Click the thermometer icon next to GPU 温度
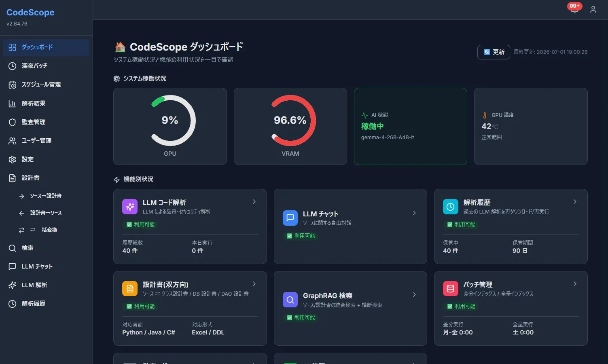 tap(485, 115)
